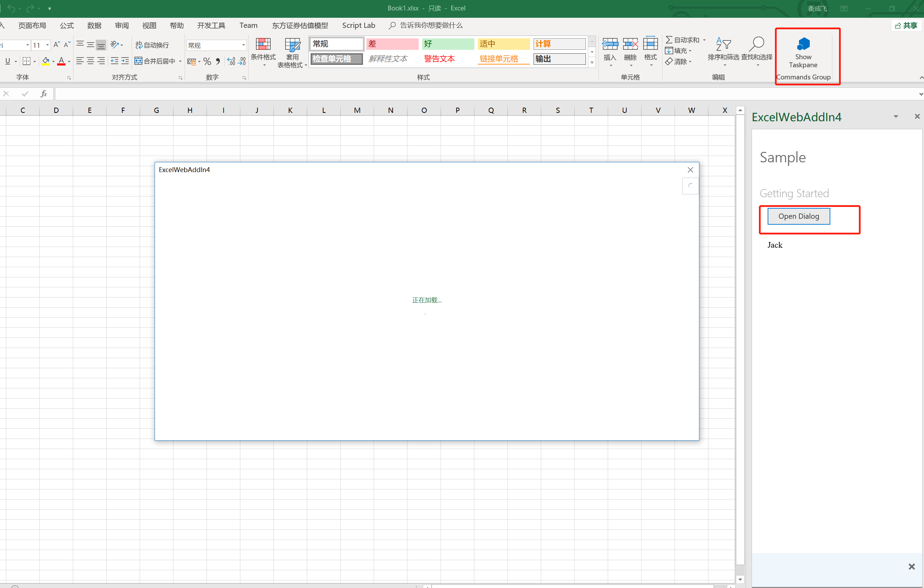The width and height of the screenshot is (924, 588).
Task: Open the 开发工具 (Developer) tab
Action: (x=211, y=25)
